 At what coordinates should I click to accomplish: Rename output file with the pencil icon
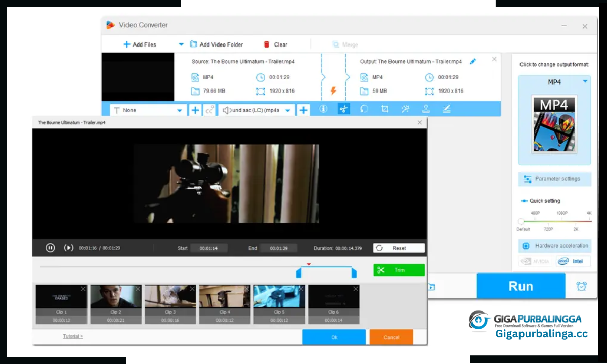tap(473, 61)
